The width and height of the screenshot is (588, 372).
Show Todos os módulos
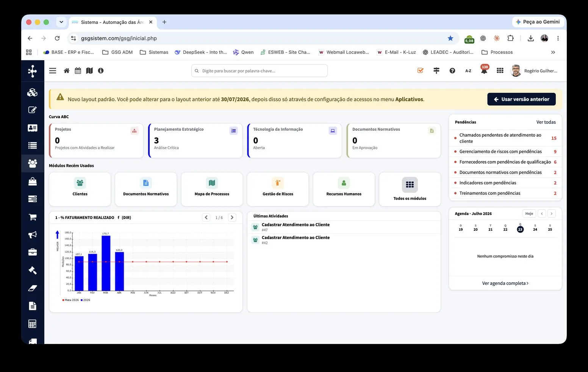[410, 189]
